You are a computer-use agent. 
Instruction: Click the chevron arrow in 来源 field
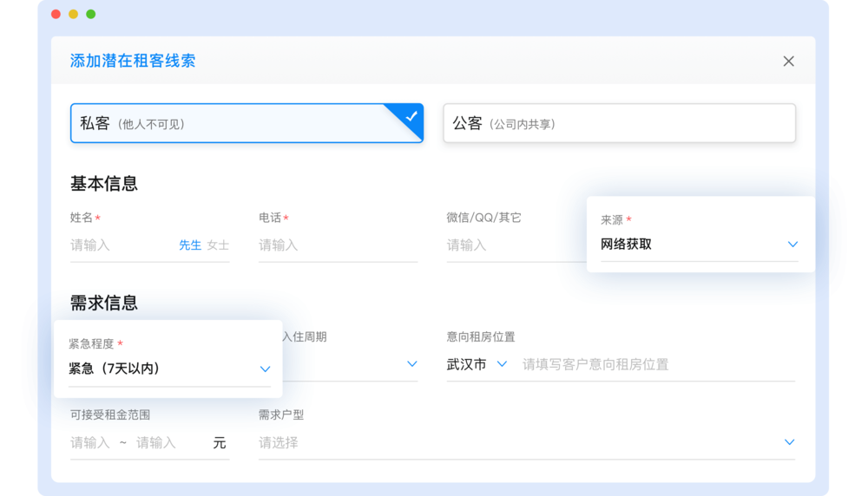[x=792, y=244]
